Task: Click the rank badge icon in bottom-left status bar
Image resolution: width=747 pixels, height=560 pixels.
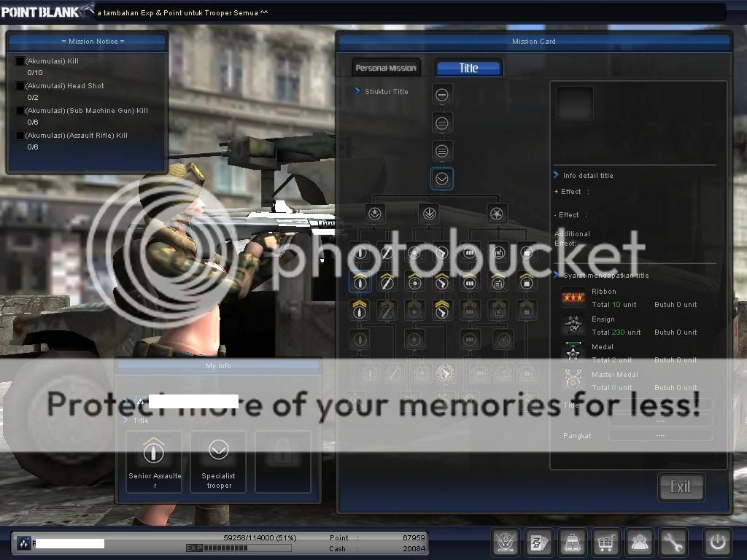Action: [24, 542]
